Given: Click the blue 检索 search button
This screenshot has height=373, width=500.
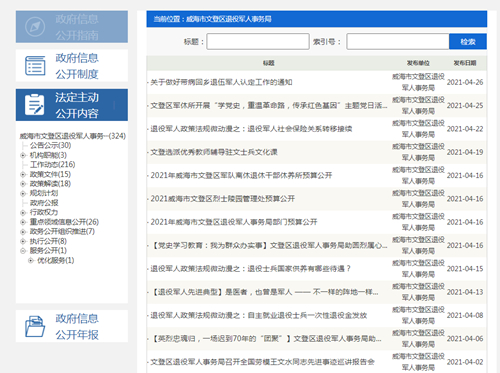Looking at the screenshot, I should pyautogui.click(x=468, y=42).
